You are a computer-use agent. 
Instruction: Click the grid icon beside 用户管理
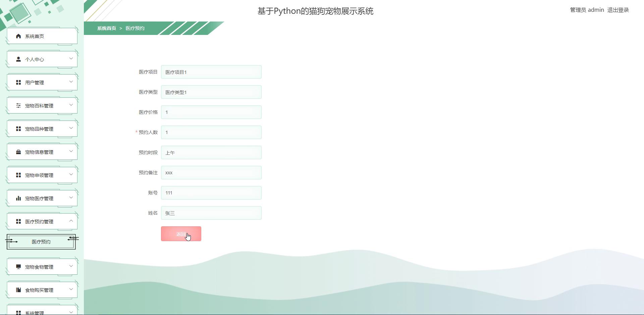[18, 82]
